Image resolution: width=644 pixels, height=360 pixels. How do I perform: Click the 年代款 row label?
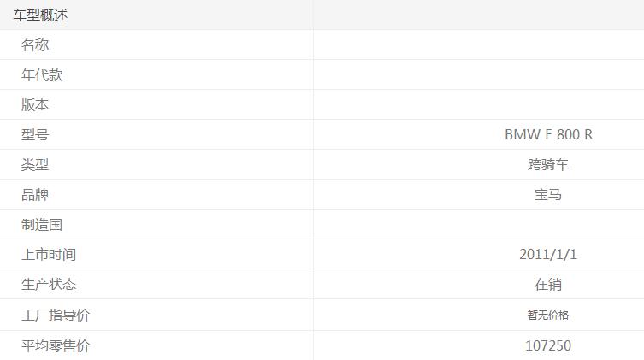(42, 75)
